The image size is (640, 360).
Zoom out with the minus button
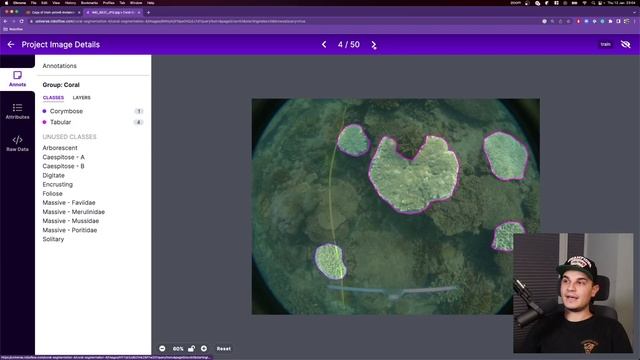(x=162, y=349)
